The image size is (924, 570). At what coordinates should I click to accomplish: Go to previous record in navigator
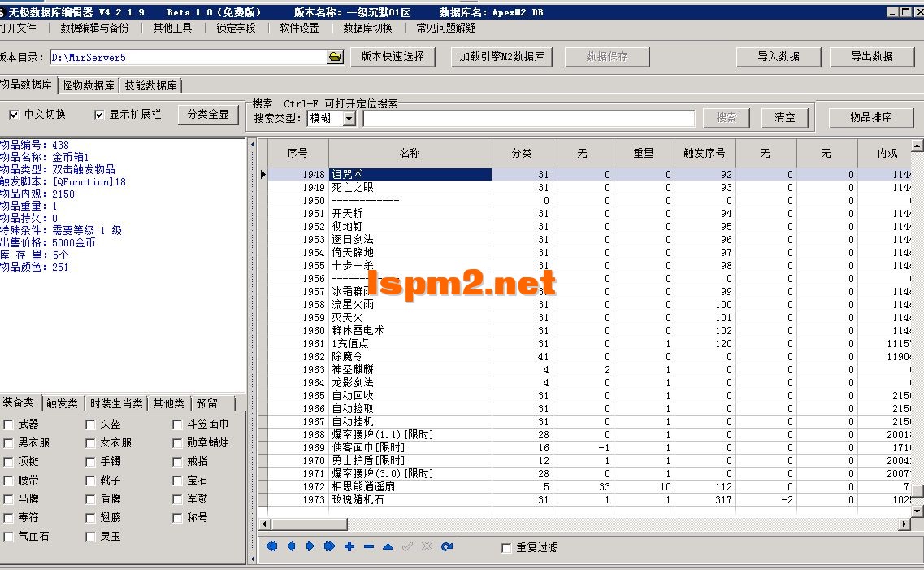[290, 546]
